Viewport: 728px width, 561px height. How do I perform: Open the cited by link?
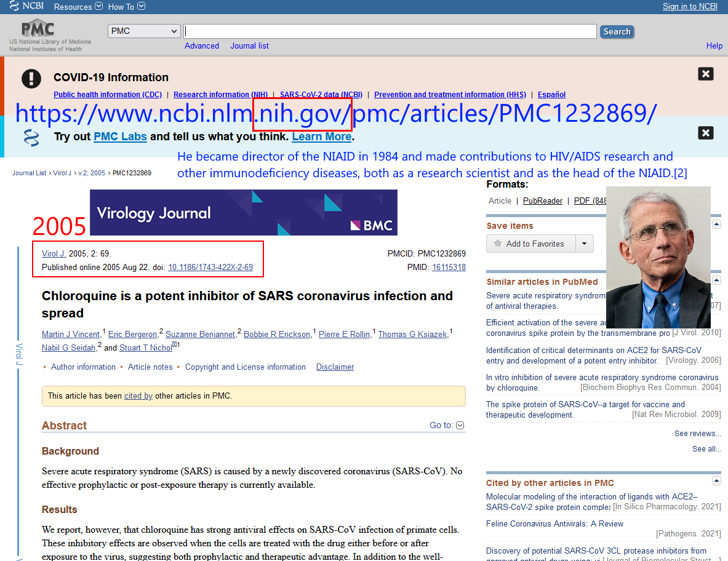click(x=138, y=396)
